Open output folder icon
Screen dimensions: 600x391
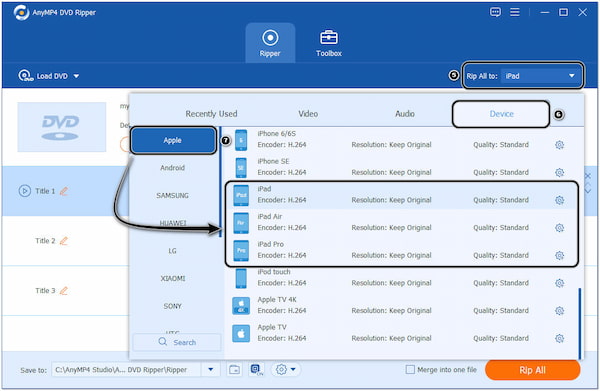tap(234, 370)
